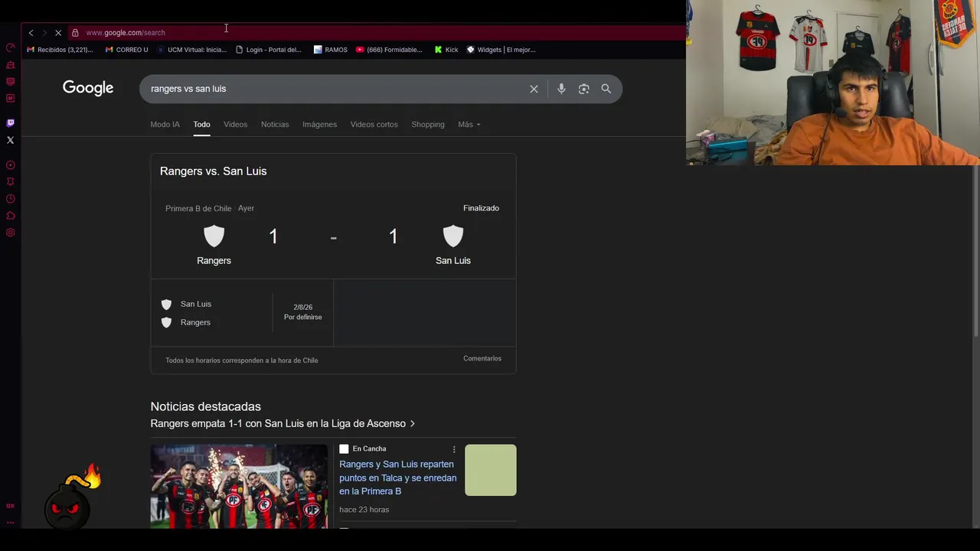This screenshot has width=980, height=551.
Task: Click the magnifying glass search button
Action: pos(606,89)
